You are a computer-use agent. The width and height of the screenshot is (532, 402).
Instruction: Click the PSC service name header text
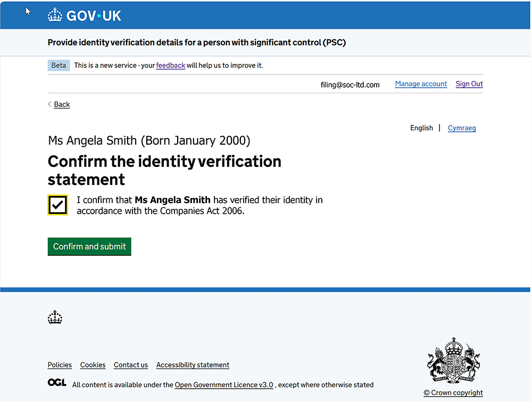pyautogui.click(x=197, y=43)
